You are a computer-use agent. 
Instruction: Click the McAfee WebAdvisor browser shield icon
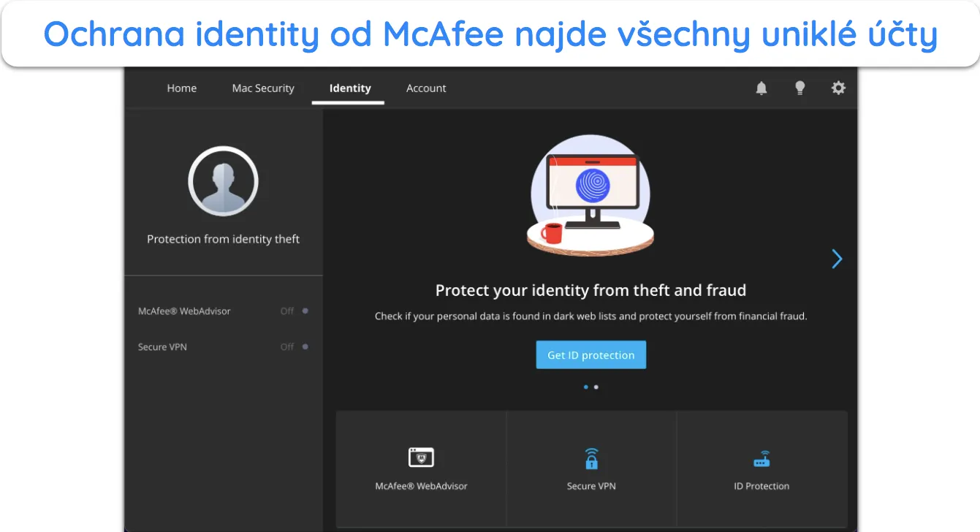pos(421,457)
